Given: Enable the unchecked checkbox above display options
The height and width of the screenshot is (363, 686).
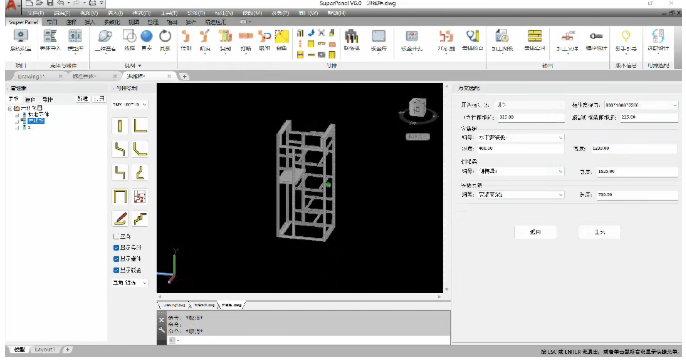Looking at the screenshot, I should coord(116,237).
